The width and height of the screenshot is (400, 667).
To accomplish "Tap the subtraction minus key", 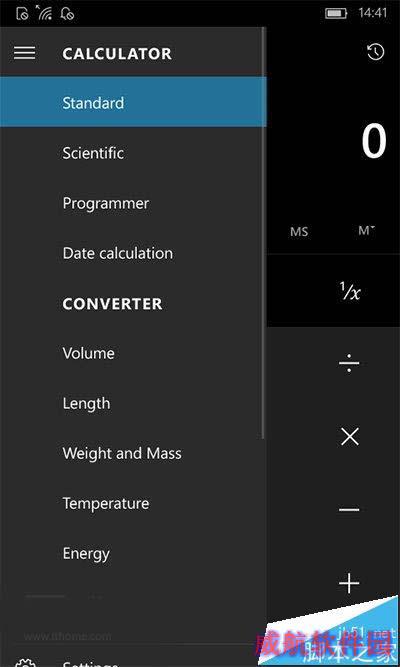I will tap(349, 509).
